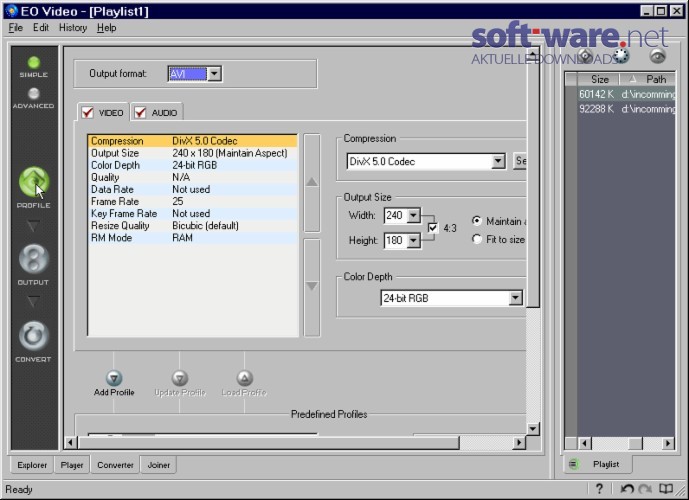Select the Data Rate row
Image resolution: width=689 pixels, height=500 pixels.
click(x=192, y=189)
